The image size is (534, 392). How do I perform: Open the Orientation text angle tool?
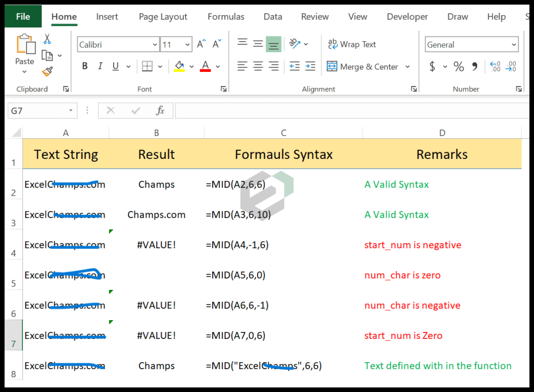click(x=295, y=44)
